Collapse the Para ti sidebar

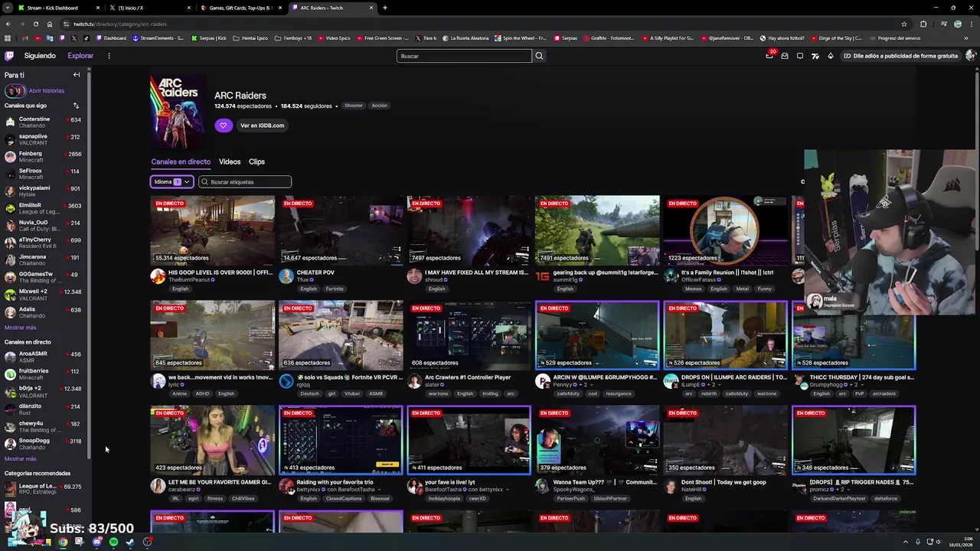77,75
